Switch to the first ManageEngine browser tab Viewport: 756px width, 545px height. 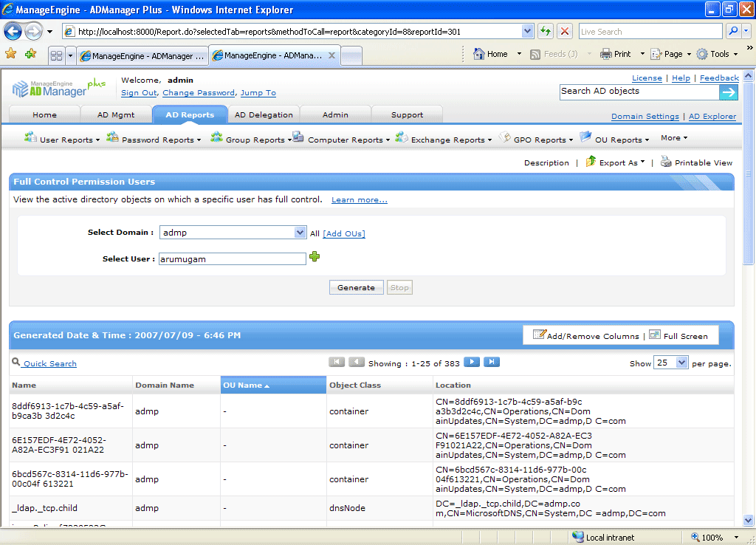[x=142, y=56]
